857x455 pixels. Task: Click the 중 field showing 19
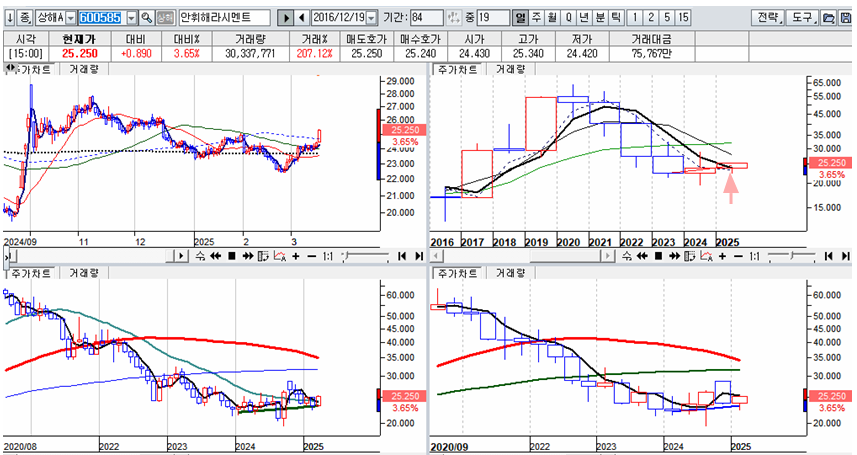click(x=492, y=18)
